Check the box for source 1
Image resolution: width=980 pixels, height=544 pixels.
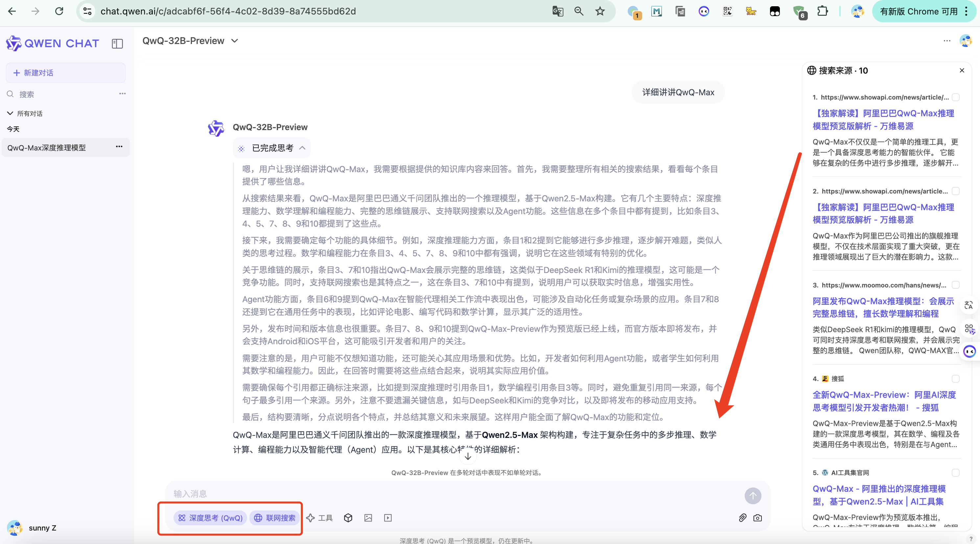[x=956, y=97]
